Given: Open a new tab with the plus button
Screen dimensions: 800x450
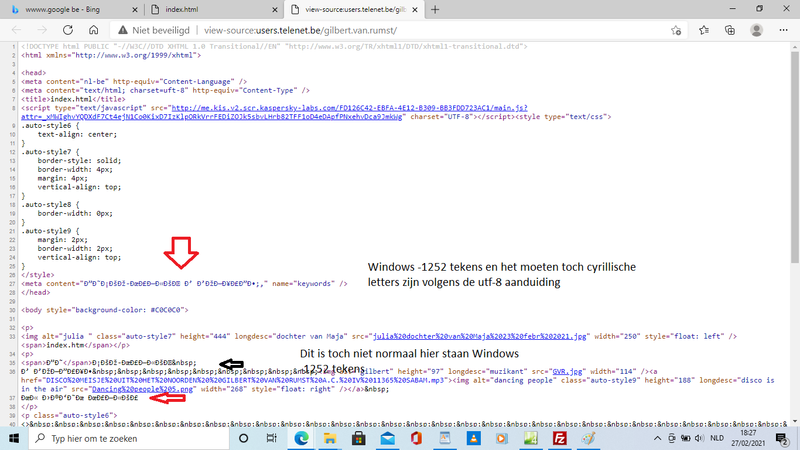Looking at the screenshot, I should [435, 9].
